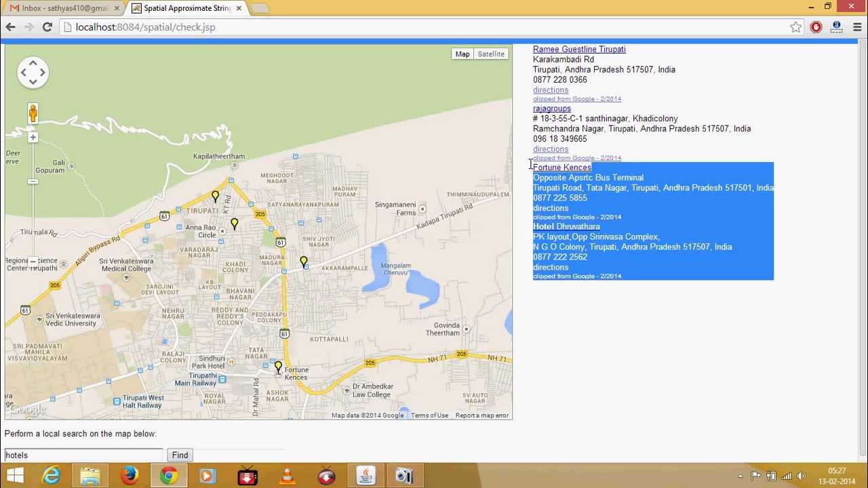Click the network signal icon in tray
Image resolution: width=868 pixels, height=488 pixels.
tap(786, 476)
